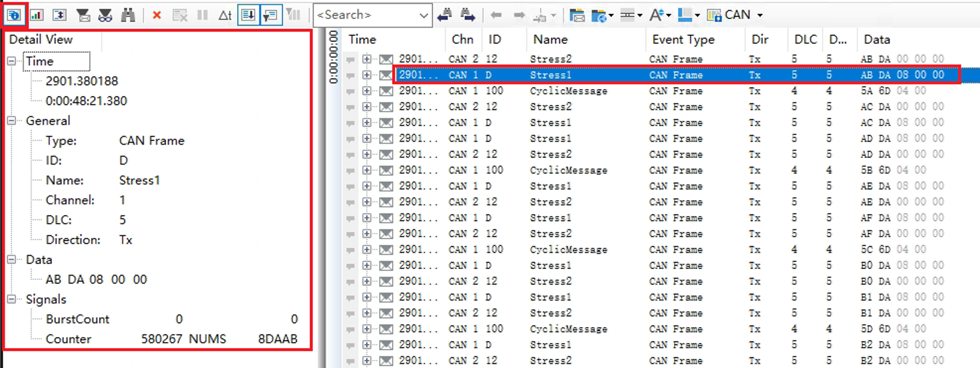The height and width of the screenshot is (368, 980).
Task: Pause the trace with the pause button
Action: [x=202, y=15]
